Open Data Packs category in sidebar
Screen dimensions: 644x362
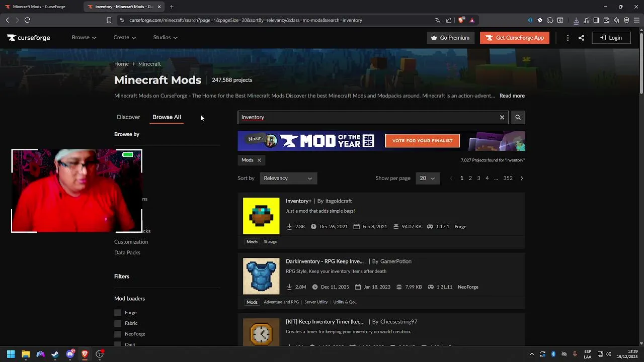point(127,252)
